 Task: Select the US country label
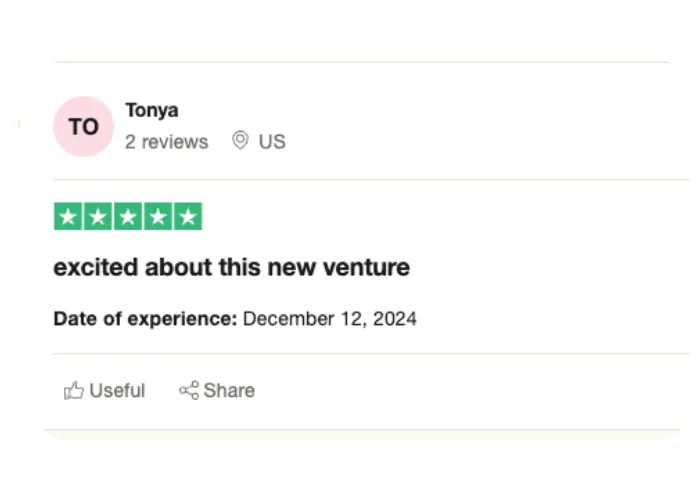coord(272,142)
